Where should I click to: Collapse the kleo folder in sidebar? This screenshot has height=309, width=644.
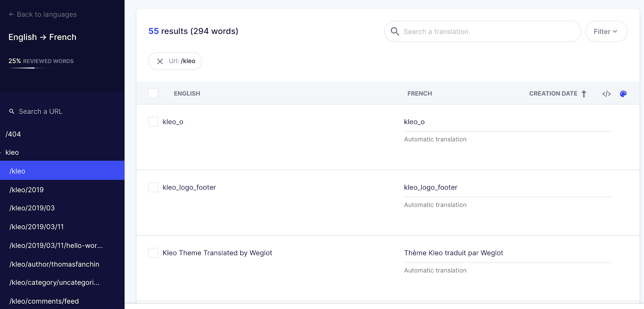pyautogui.click(x=2, y=153)
